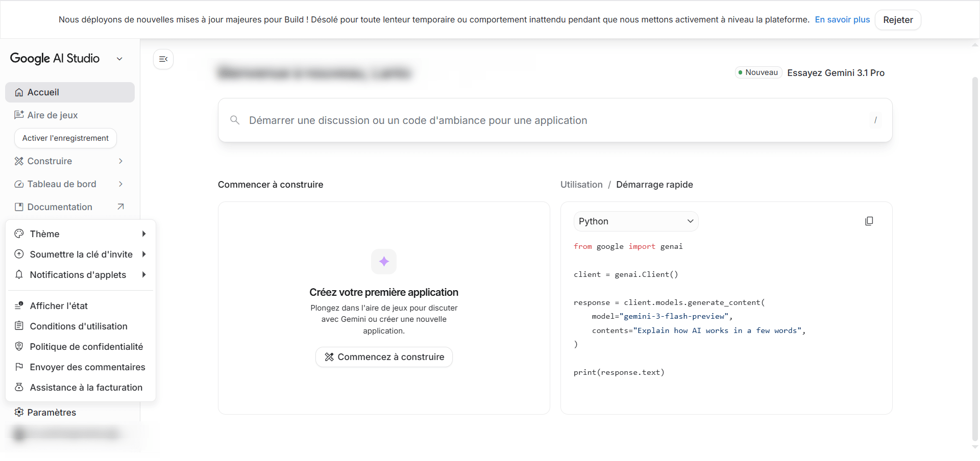Select the Tableau de bord icon

tap(19, 184)
